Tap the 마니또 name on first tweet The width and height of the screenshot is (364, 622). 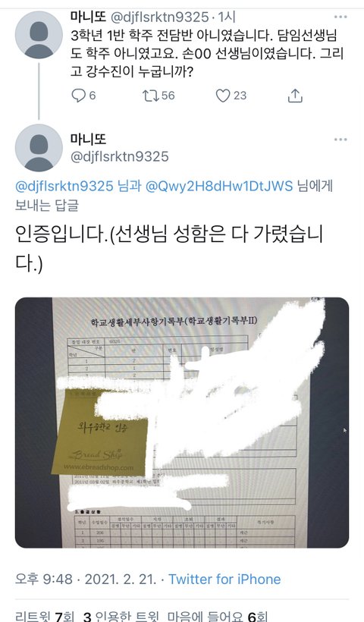pyautogui.click(x=88, y=17)
